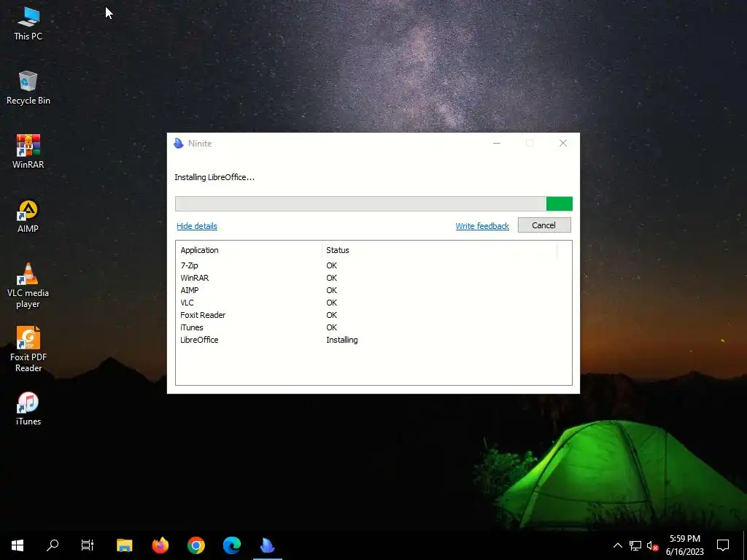Screen dimensions: 747x560
Task: Minimize the Ninite window
Action: [x=496, y=143]
